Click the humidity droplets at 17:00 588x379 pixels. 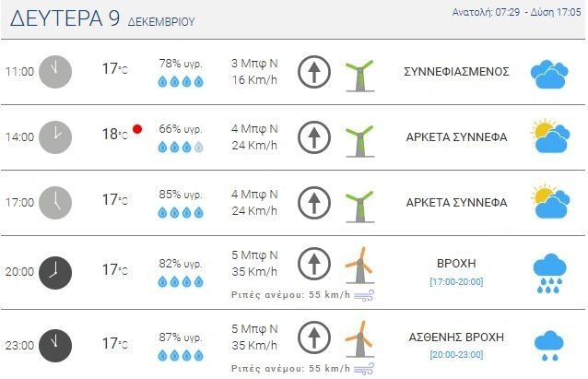click(181, 213)
